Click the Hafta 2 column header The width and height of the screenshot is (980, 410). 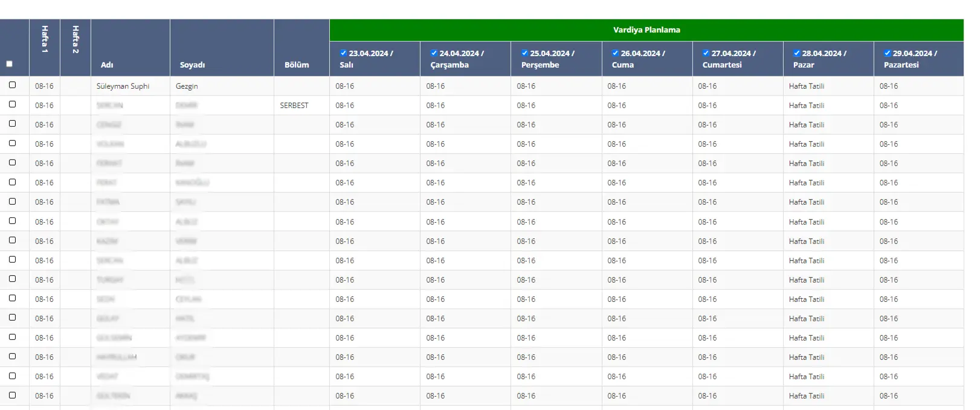point(76,48)
